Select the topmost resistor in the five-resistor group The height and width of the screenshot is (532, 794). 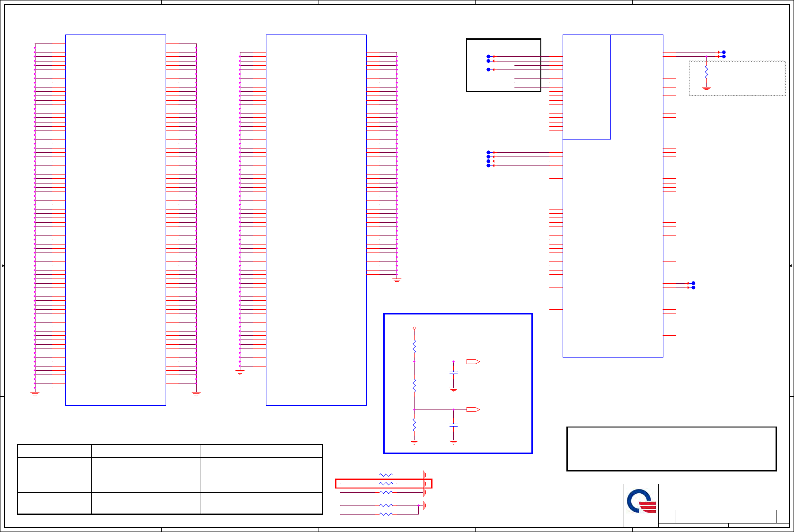[386, 475]
